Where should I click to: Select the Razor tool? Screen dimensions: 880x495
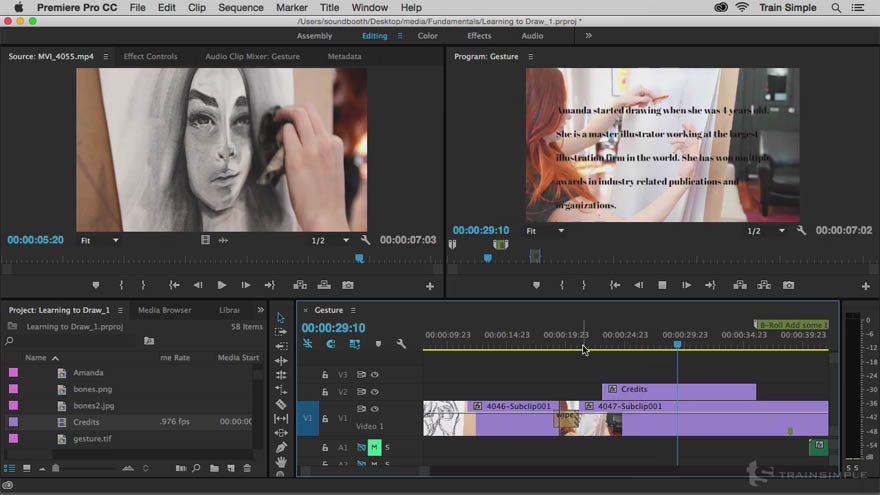pos(281,404)
